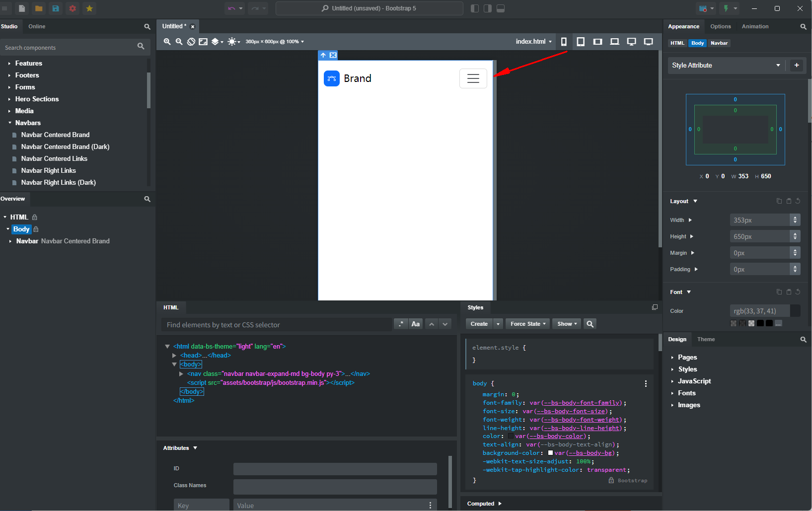Toggle regex search in HTML panel
Viewport: 812px width, 511px height.
(x=401, y=324)
